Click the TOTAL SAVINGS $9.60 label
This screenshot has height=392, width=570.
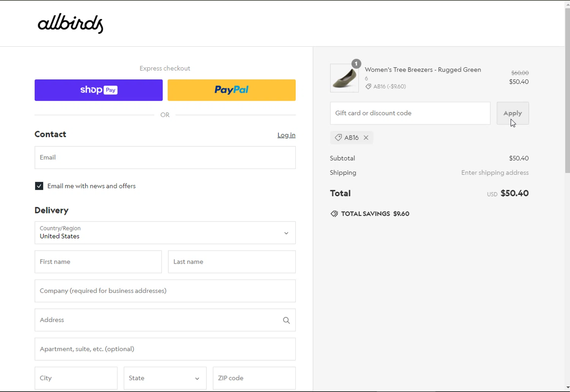coord(375,214)
